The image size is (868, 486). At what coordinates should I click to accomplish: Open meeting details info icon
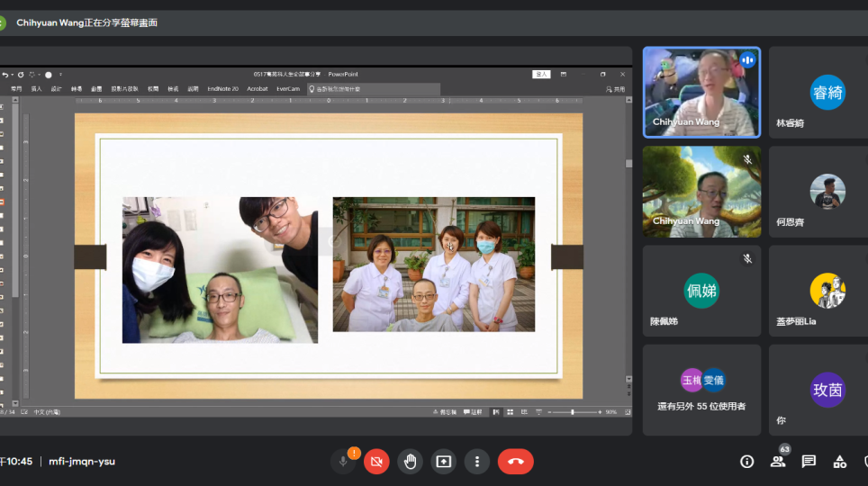tap(746, 462)
